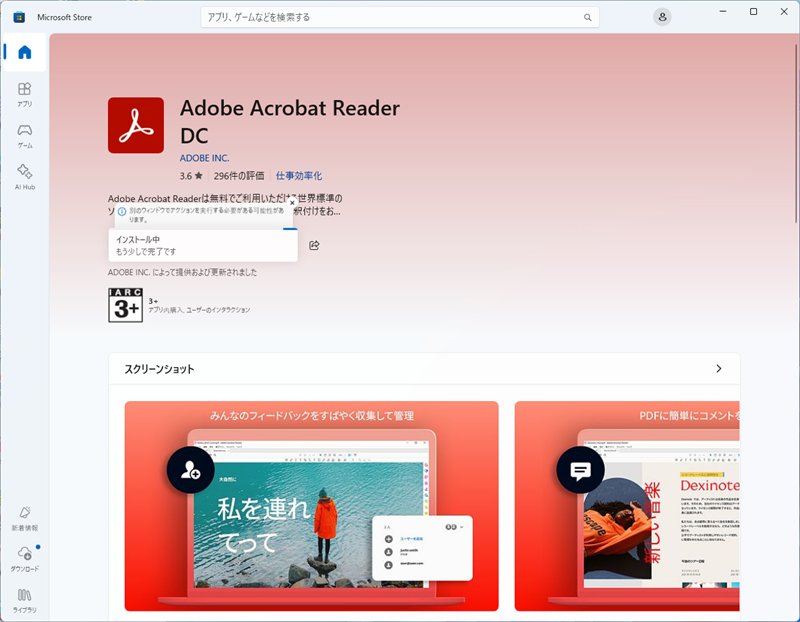Screen dimensions: 800x622
Task: Click the 296件の評価 ratings count
Action: tap(239, 175)
